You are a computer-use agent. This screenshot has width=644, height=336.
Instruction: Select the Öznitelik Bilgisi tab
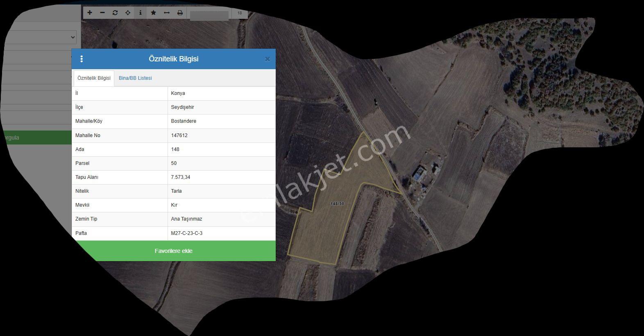coord(94,78)
